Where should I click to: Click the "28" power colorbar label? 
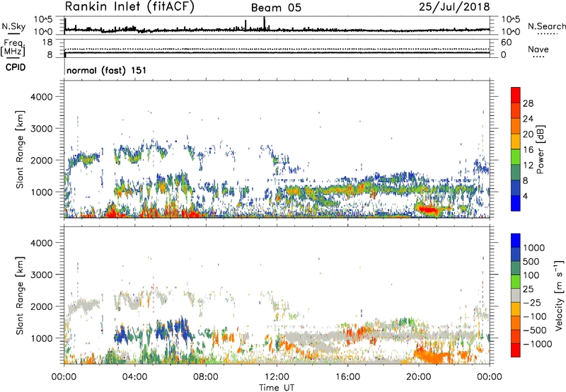[x=528, y=103]
